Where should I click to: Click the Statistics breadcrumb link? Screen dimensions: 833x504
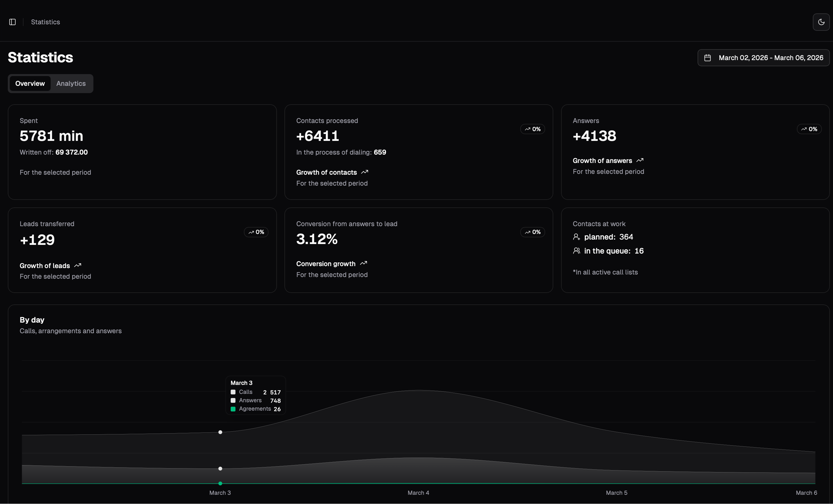click(45, 22)
